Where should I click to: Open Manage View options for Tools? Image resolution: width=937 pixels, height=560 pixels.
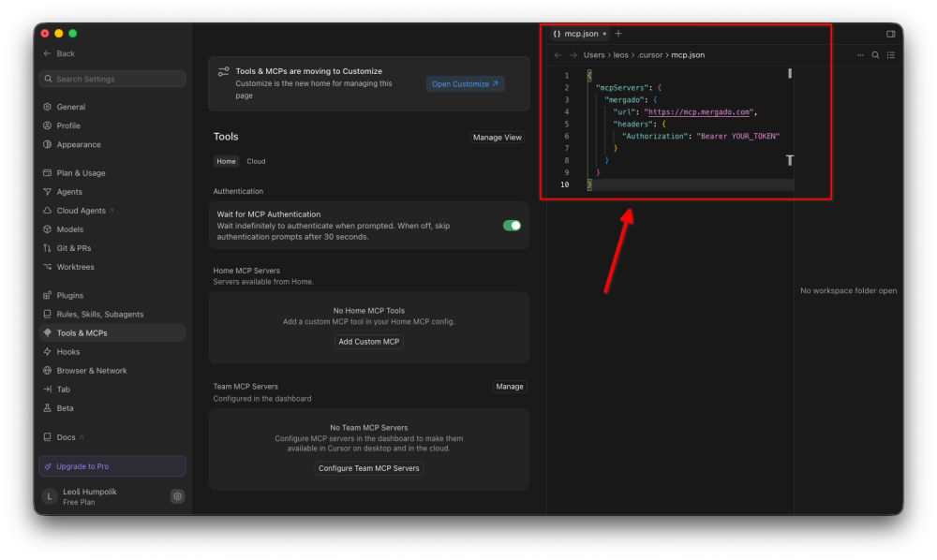[498, 138]
